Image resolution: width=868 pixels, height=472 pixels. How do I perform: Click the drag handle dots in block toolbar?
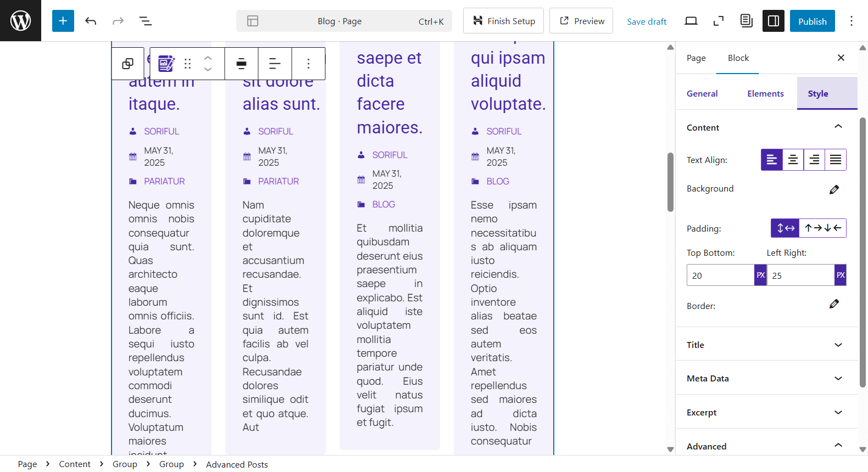pos(188,64)
